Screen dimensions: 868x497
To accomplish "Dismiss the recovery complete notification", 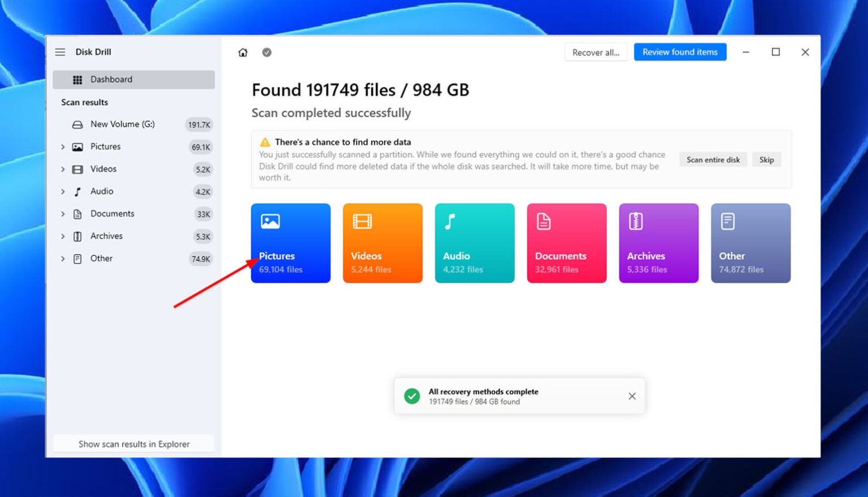I will tap(632, 396).
